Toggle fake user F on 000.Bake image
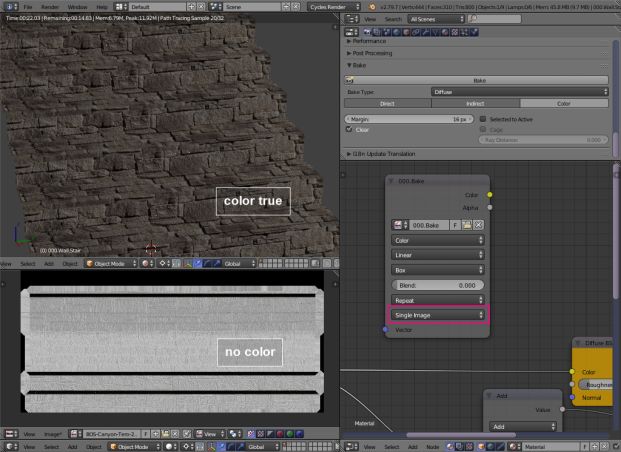Screen dimensions: 621x452 pyautogui.click(x=455, y=225)
